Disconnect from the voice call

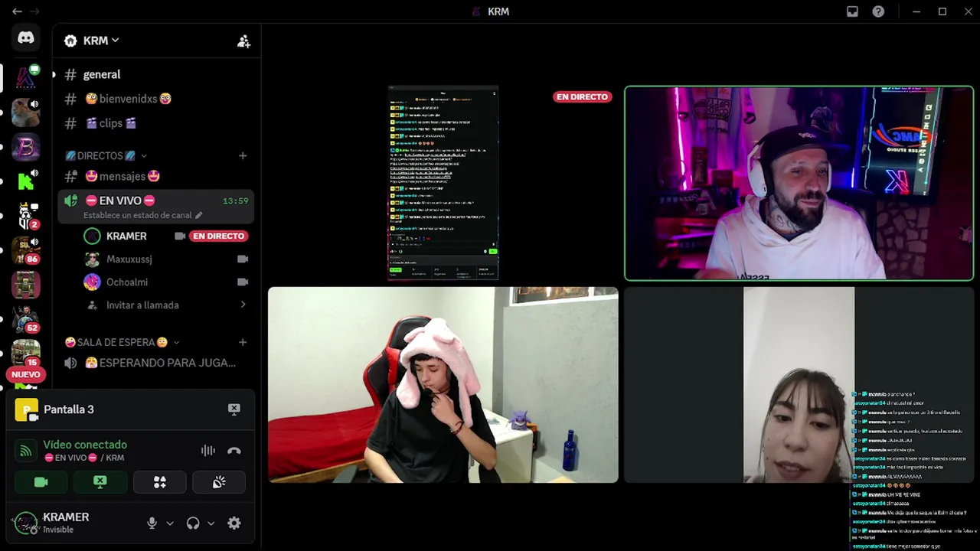[234, 451]
